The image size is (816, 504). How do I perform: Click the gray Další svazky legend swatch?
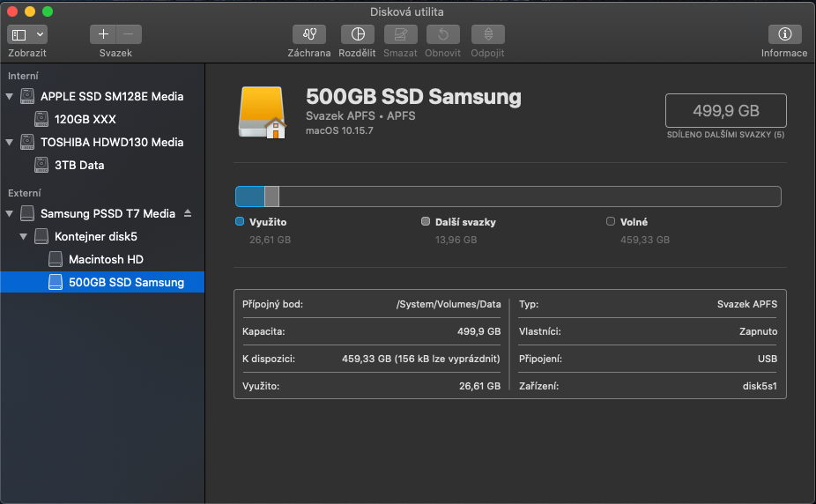click(x=426, y=222)
